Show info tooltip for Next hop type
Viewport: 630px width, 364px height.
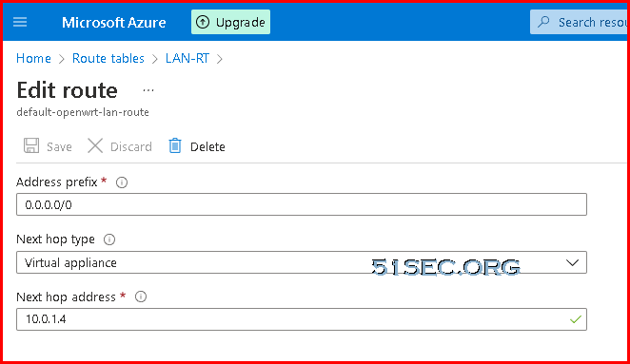tap(109, 239)
